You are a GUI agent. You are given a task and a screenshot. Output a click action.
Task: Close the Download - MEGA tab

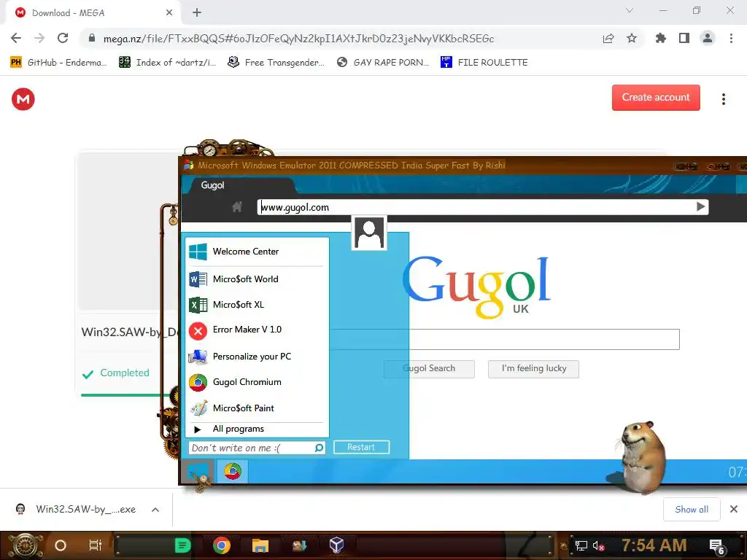pos(169,13)
